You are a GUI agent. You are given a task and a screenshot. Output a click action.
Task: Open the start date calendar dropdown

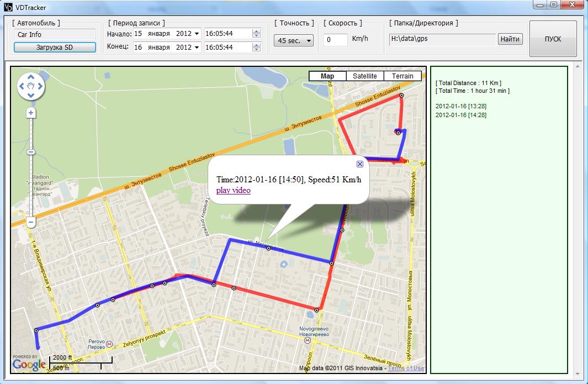(197, 34)
